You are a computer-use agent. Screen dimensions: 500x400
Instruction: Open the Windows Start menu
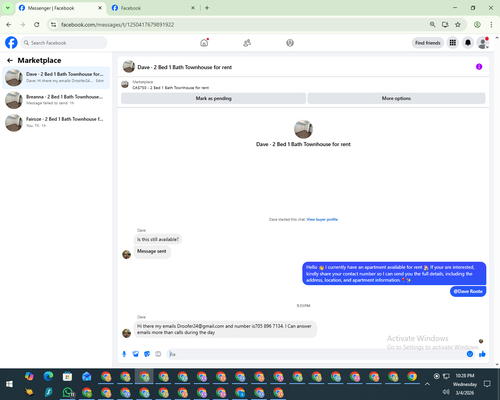(9, 384)
